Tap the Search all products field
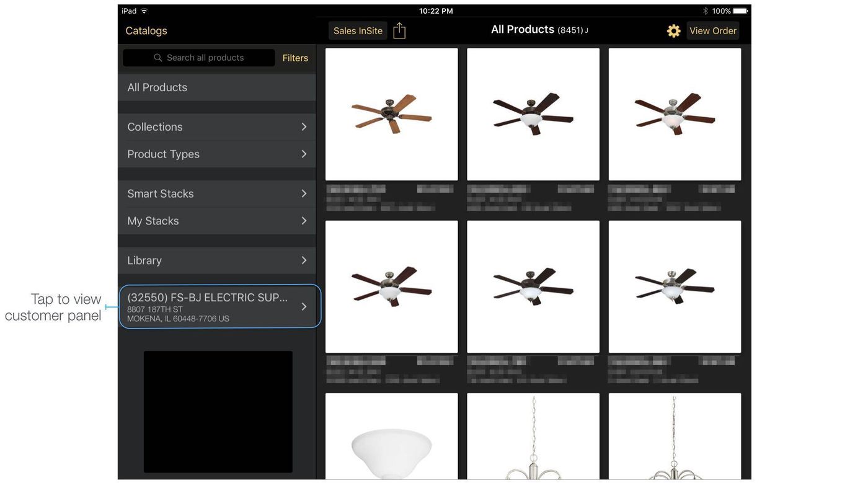 point(199,58)
